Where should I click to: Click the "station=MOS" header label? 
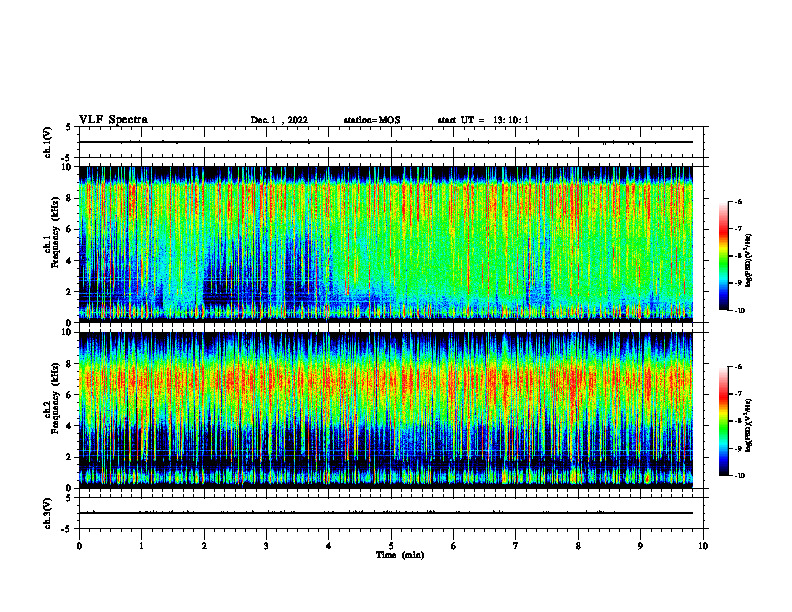[372, 120]
